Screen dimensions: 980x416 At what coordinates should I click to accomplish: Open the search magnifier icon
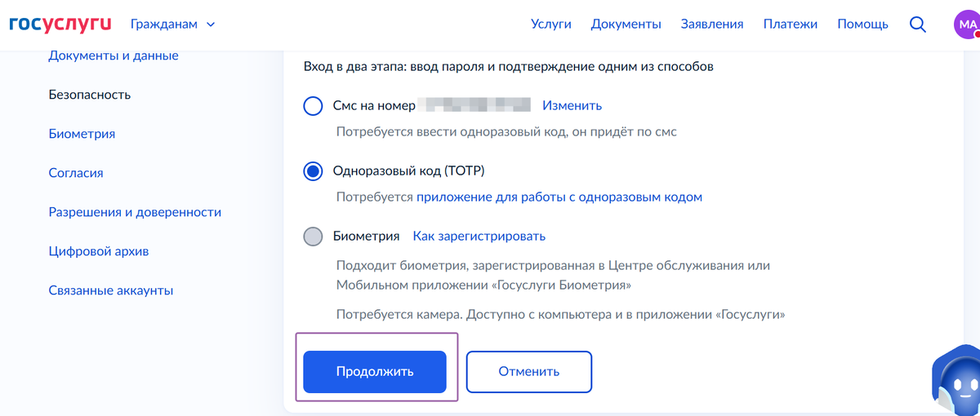918,24
